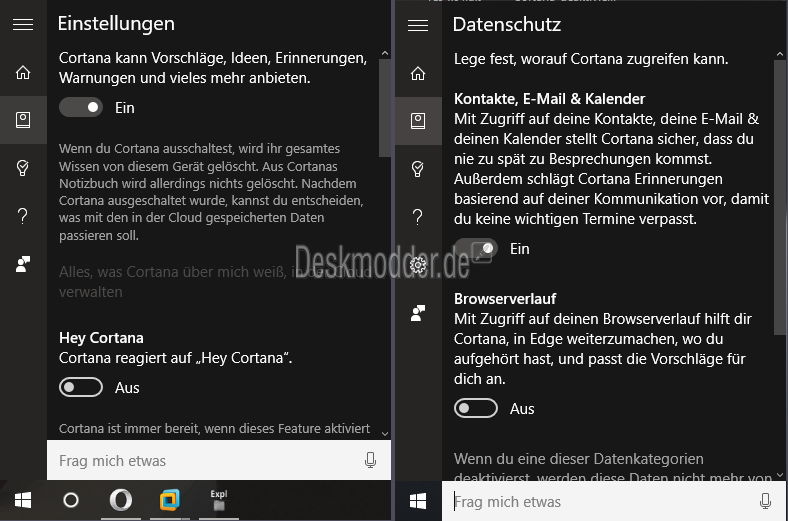
Task: Click Datenschutz panel vertical scrollbar
Action: 780,200
